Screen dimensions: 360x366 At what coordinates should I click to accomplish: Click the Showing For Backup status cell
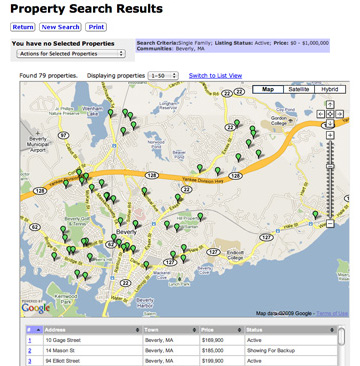coord(291,351)
